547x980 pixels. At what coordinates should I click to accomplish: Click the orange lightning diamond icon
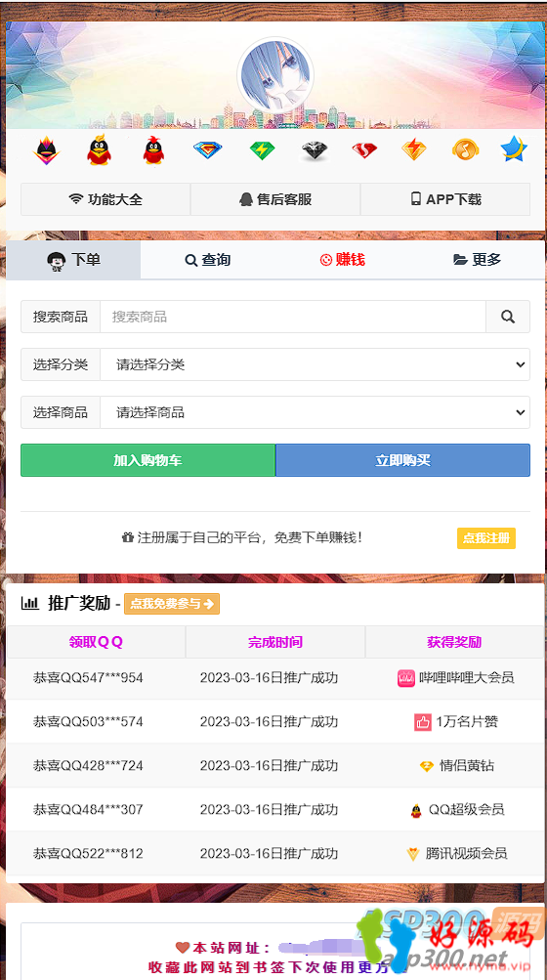(x=414, y=149)
